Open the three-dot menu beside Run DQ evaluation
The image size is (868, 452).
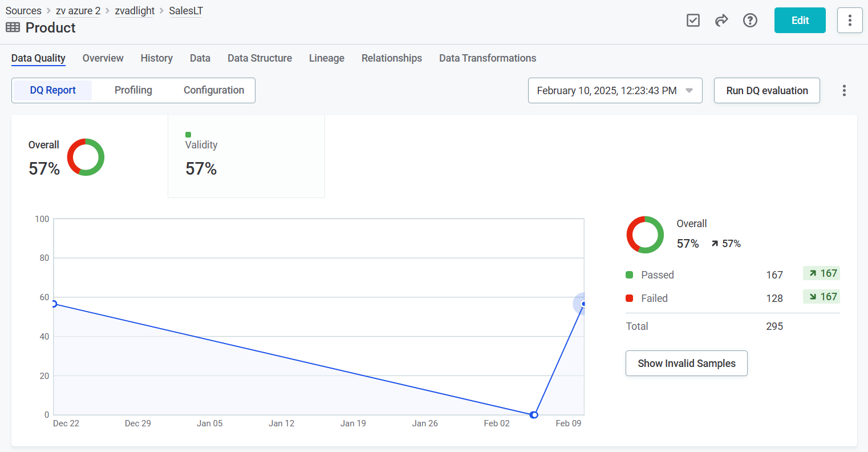click(843, 91)
